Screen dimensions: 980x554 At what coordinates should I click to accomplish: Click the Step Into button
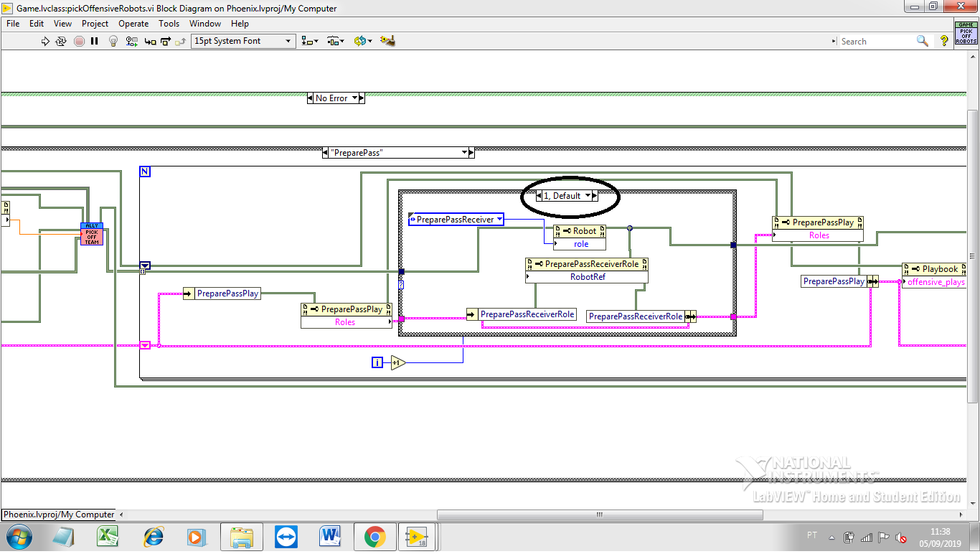(x=150, y=41)
